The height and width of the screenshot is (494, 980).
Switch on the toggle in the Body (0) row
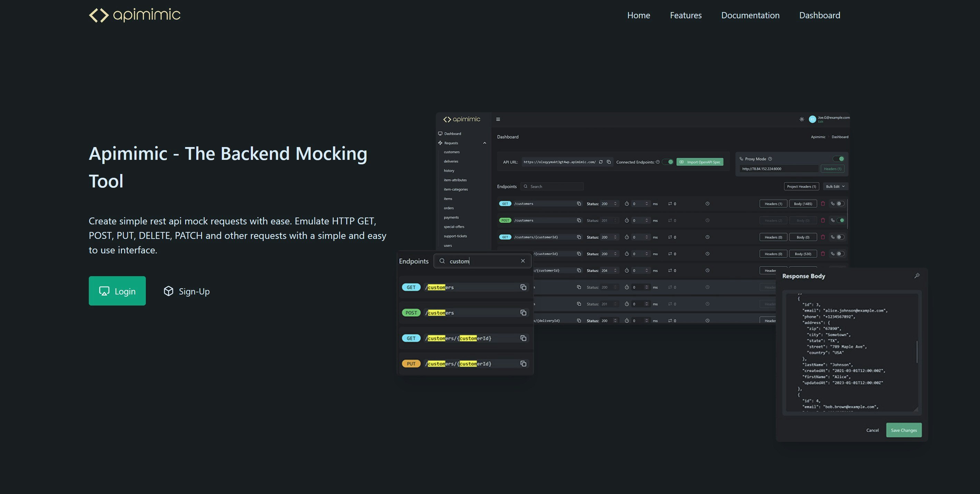(x=840, y=237)
